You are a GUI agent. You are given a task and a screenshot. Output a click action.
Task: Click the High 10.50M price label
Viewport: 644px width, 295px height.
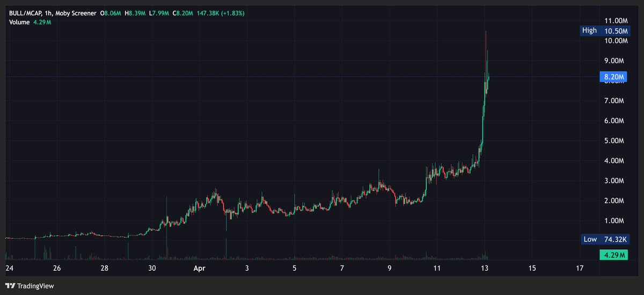click(x=604, y=31)
